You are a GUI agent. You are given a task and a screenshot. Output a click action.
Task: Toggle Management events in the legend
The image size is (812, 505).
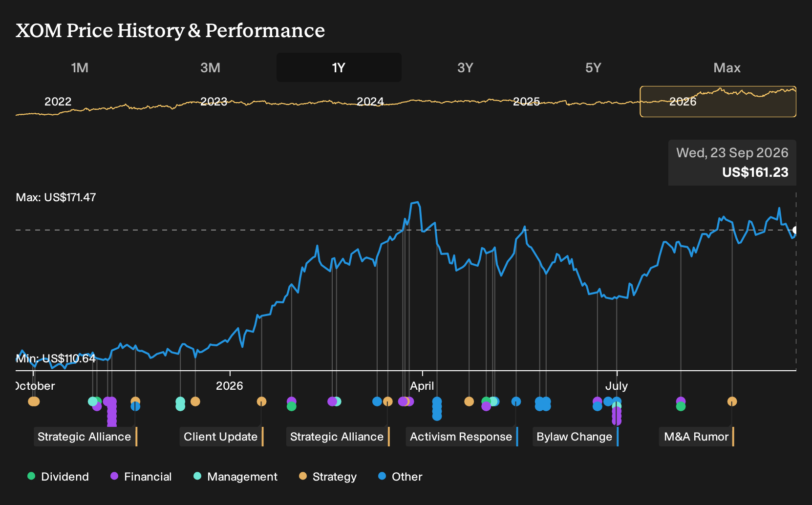[x=235, y=477]
